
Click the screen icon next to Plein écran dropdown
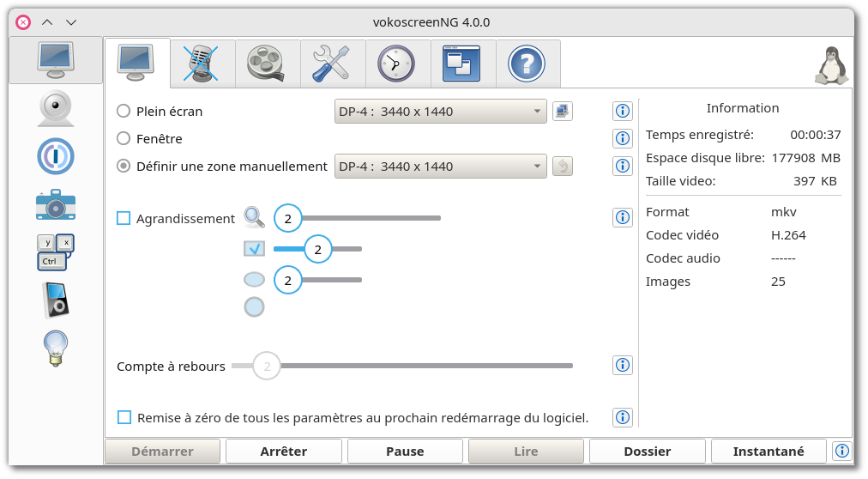(x=562, y=111)
